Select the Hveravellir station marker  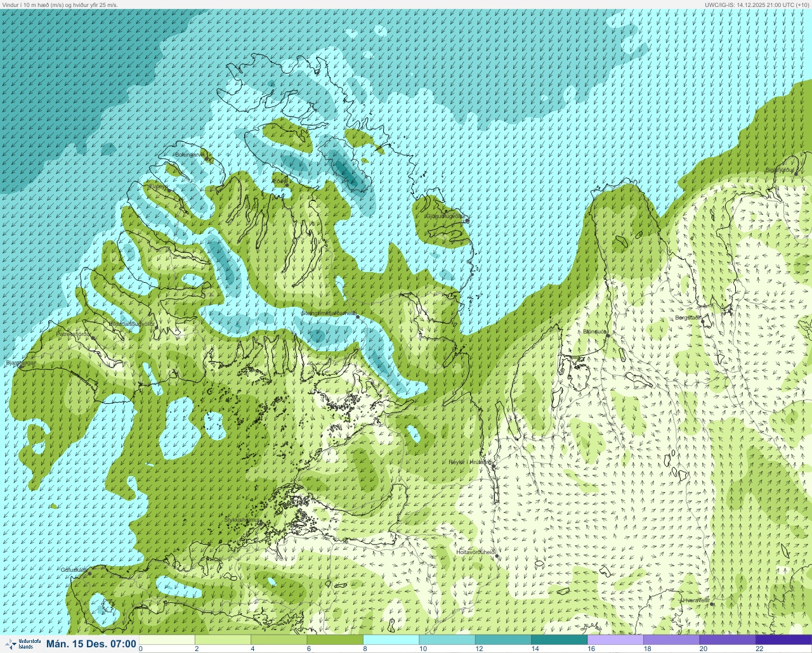pyautogui.click(x=712, y=604)
